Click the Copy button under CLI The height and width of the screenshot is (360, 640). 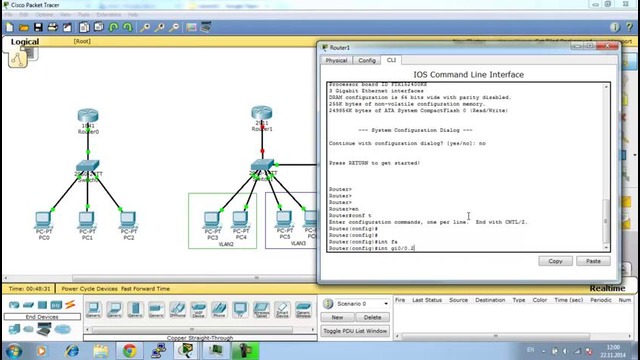point(555,261)
